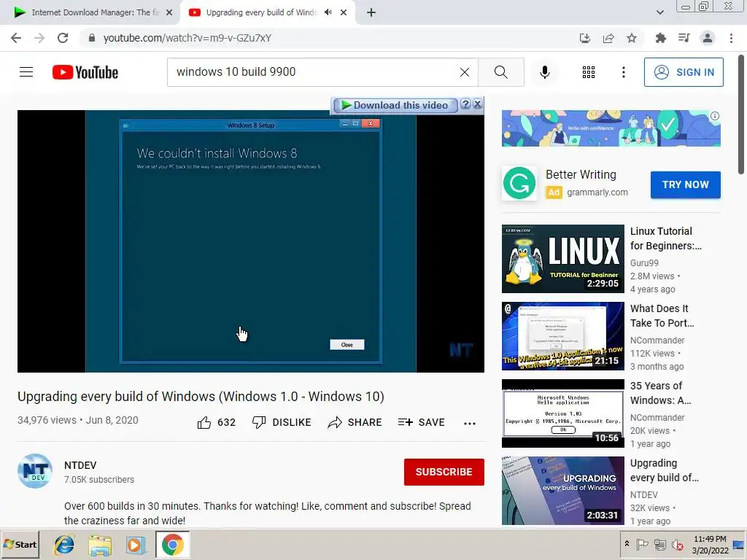Click the IDM Download this video button
The width and height of the screenshot is (747, 560).
[395, 105]
